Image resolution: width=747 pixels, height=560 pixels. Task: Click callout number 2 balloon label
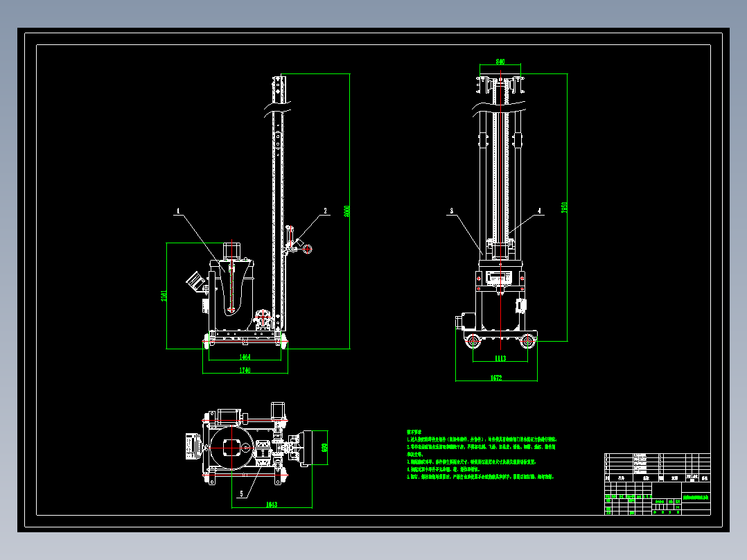point(326,211)
